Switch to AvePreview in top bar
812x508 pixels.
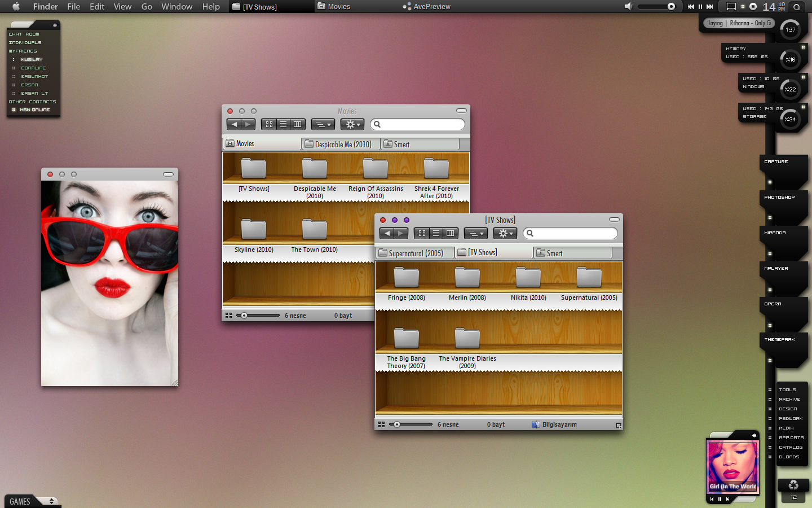click(426, 7)
